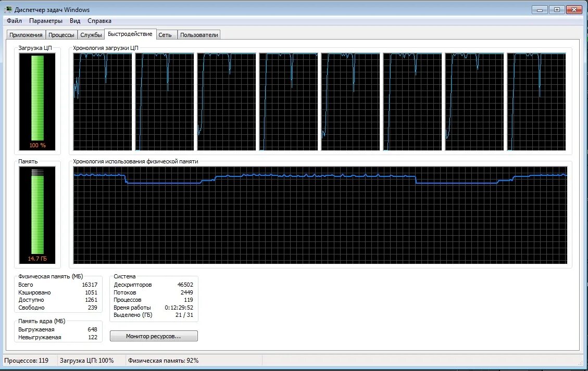Click status bar text Процессов: 119
This screenshot has width=588, height=371.
[26, 361]
